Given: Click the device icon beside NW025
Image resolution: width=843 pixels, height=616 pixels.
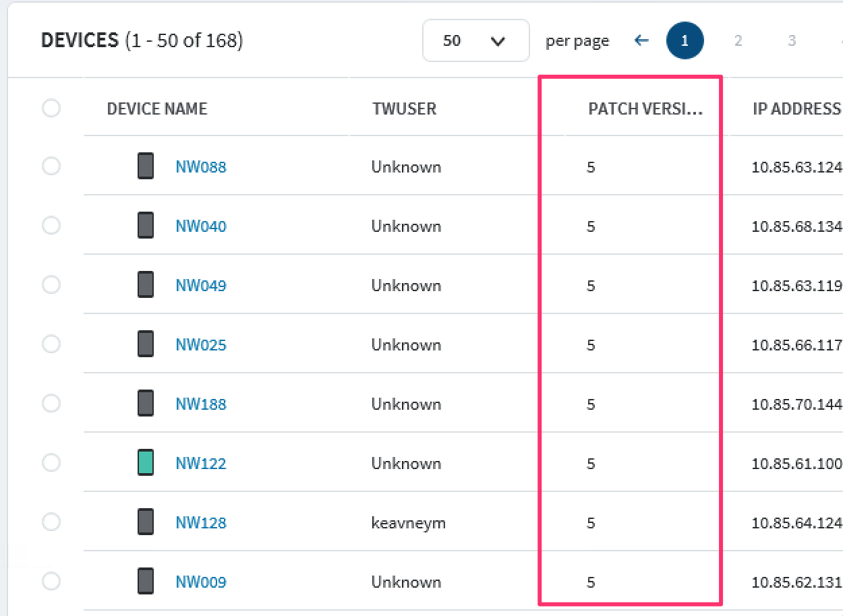Looking at the screenshot, I should tap(146, 344).
